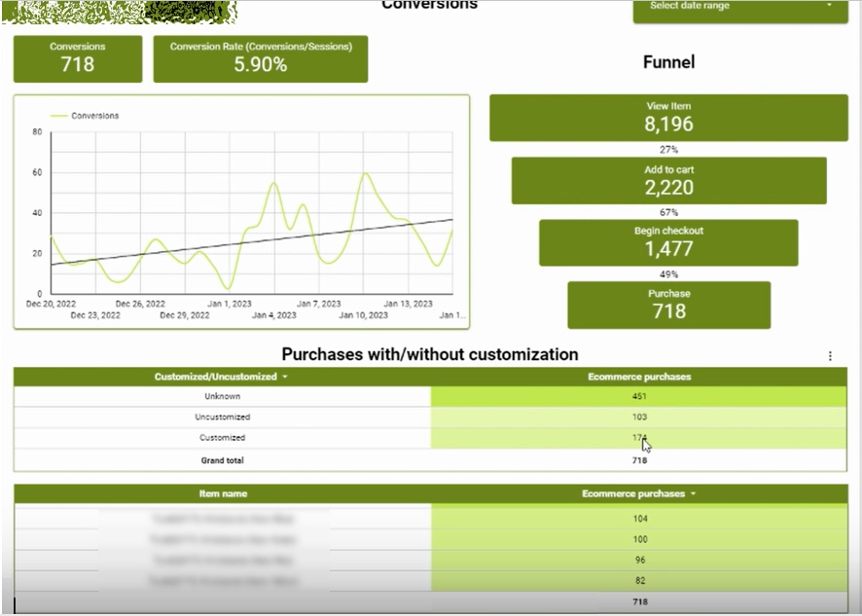Click the Add to cart funnel bar
The image size is (862, 616).
coord(668,179)
